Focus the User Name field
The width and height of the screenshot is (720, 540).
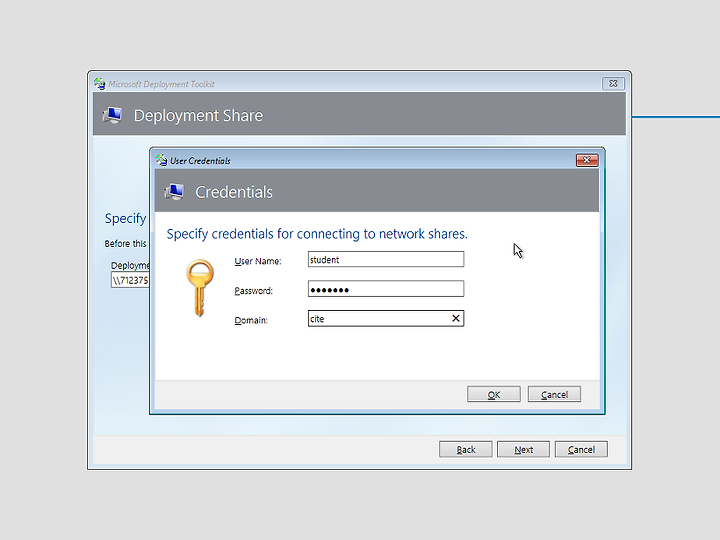coord(386,259)
